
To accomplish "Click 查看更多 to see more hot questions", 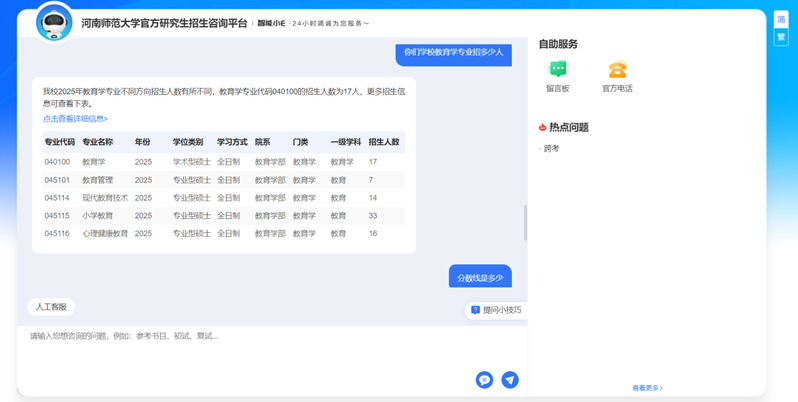I will pyautogui.click(x=647, y=388).
